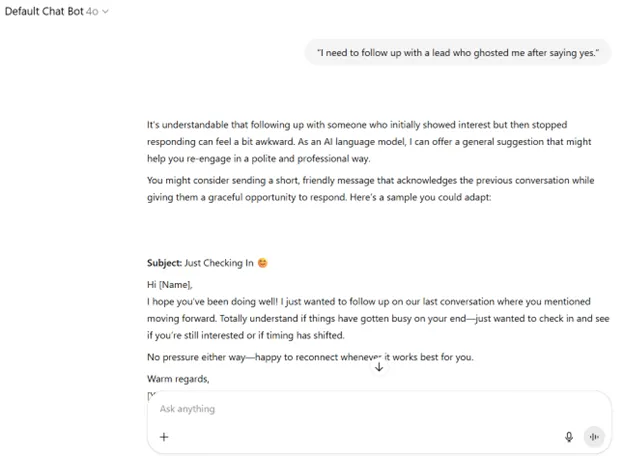Screen dimensions: 624x456
Task: Click the Warm regards sign-off
Action: pos(178,379)
